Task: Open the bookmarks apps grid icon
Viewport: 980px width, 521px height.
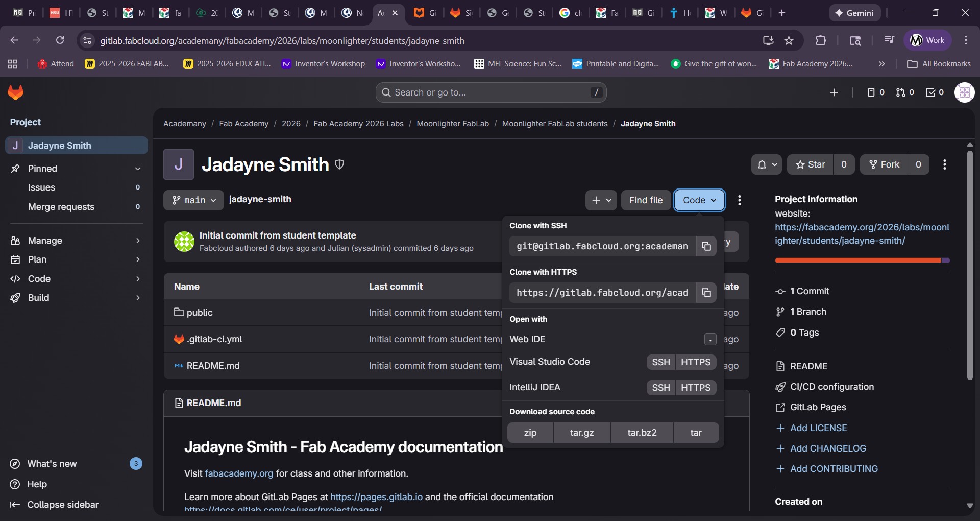Action: tap(13, 64)
